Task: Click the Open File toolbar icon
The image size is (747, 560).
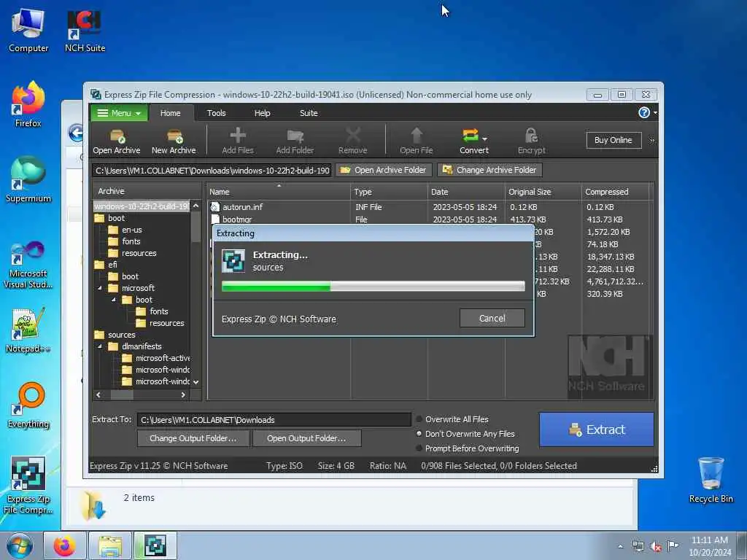Action: tap(417, 141)
